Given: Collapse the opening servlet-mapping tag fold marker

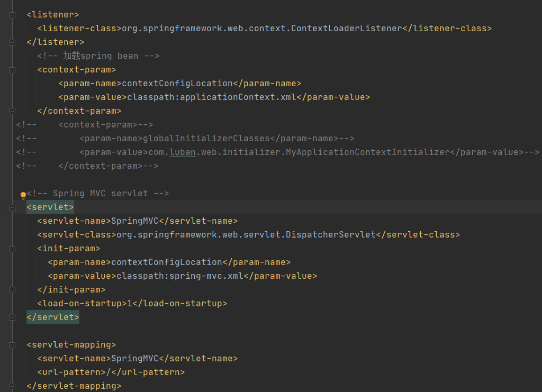Looking at the screenshot, I should (x=13, y=345).
